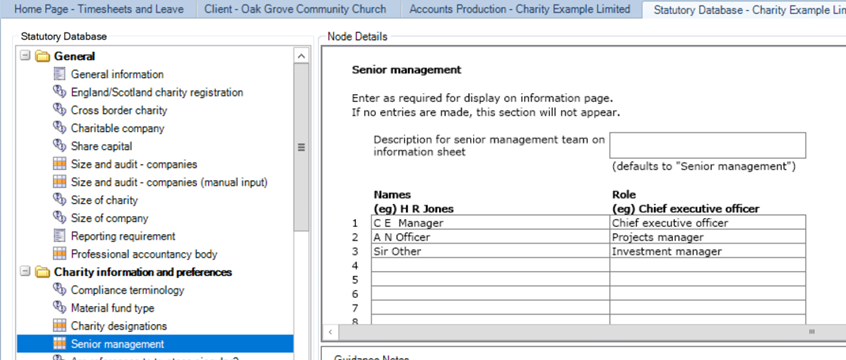The width and height of the screenshot is (846, 360).
Task: Click the Size of charity icon
Action: [60, 200]
